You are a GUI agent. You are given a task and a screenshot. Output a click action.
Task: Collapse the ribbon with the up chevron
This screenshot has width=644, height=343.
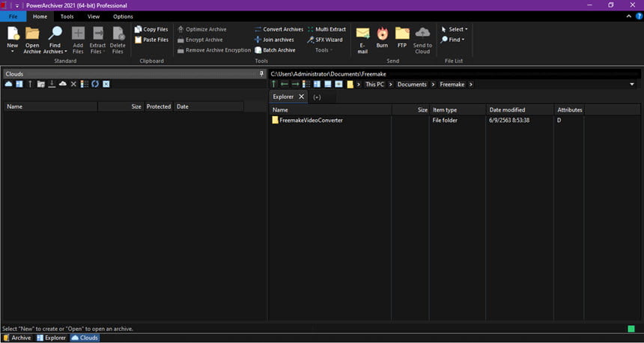629,16
